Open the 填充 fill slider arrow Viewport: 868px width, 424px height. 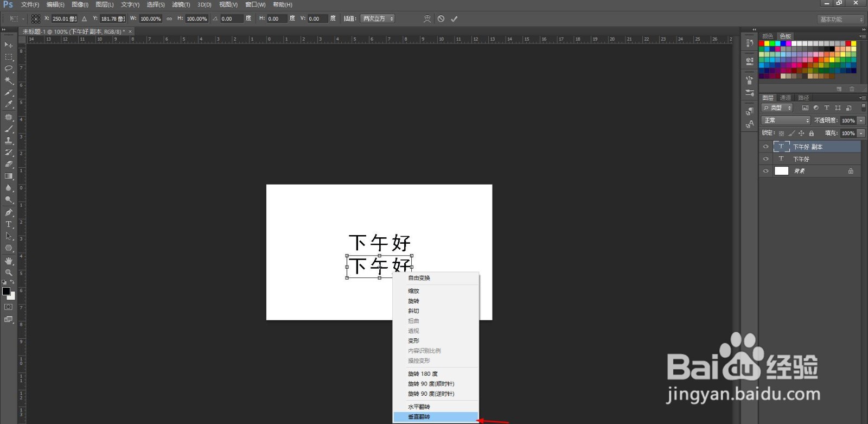tap(861, 133)
